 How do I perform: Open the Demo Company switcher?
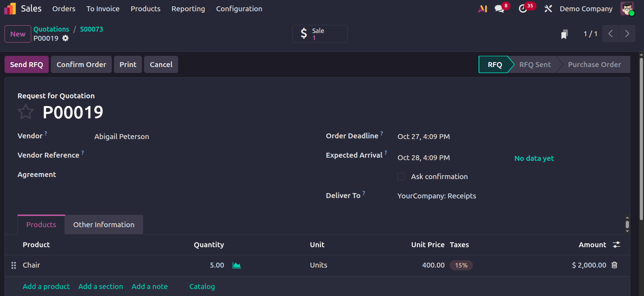coord(586,9)
